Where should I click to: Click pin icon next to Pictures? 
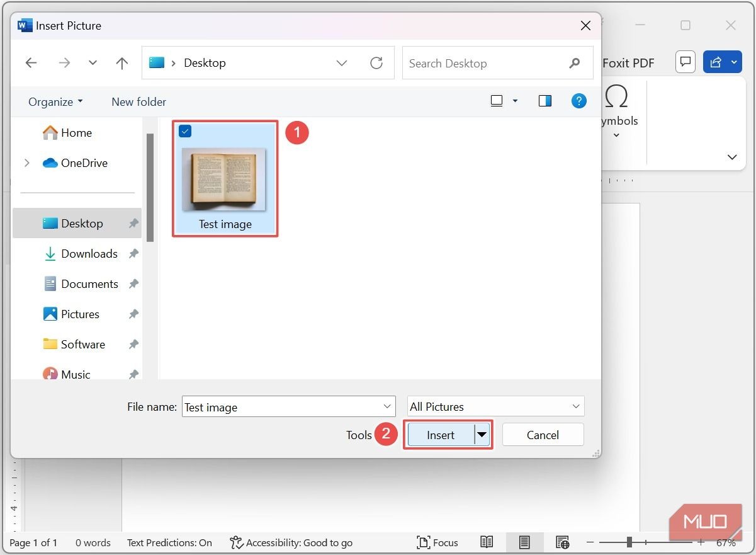pyautogui.click(x=133, y=314)
